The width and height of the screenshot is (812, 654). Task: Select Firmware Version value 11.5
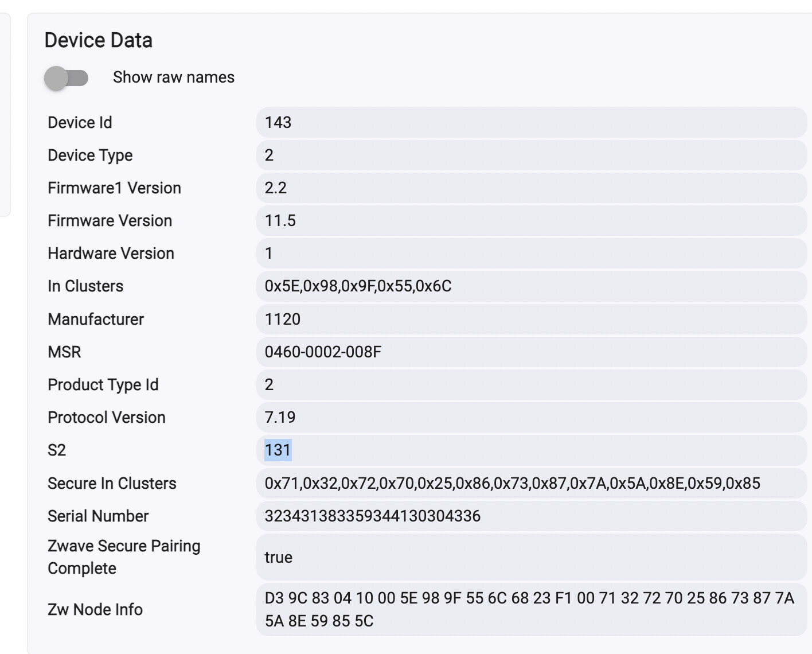pos(280,220)
